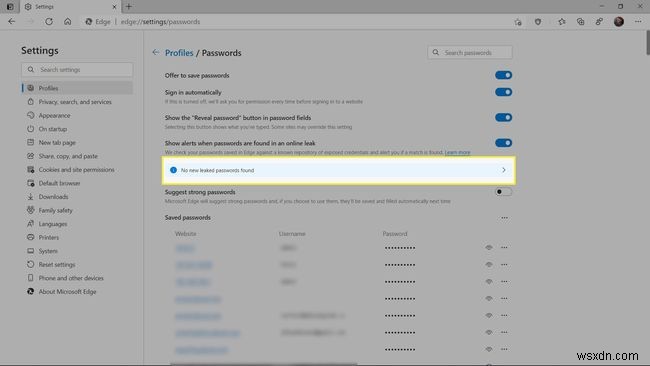Open more actions for the fifth saved password
The image size is (650, 366).
(x=504, y=315)
